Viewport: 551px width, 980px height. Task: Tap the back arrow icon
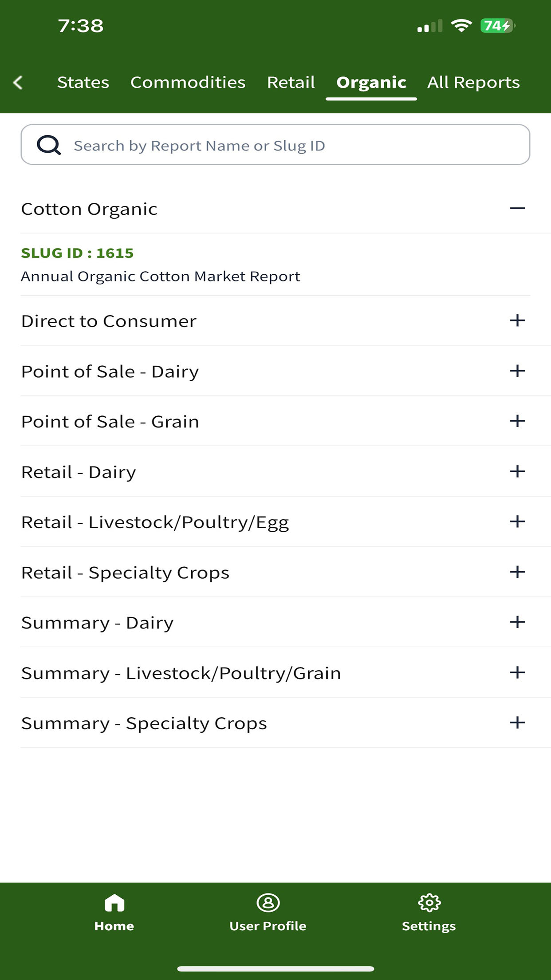click(x=18, y=83)
